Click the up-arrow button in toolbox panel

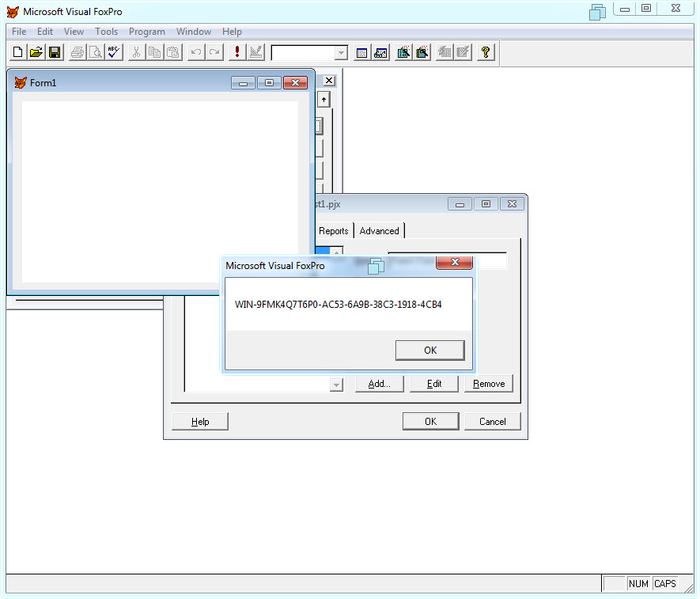pos(324,100)
